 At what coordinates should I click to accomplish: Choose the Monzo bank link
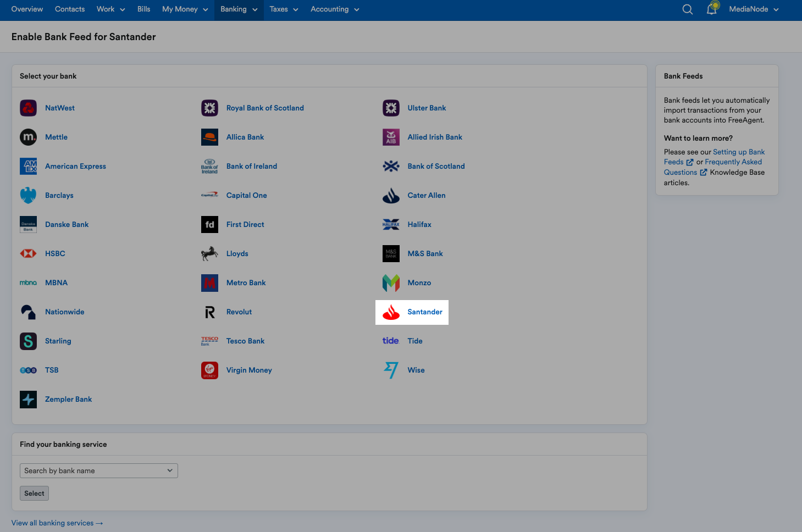coord(419,283)
